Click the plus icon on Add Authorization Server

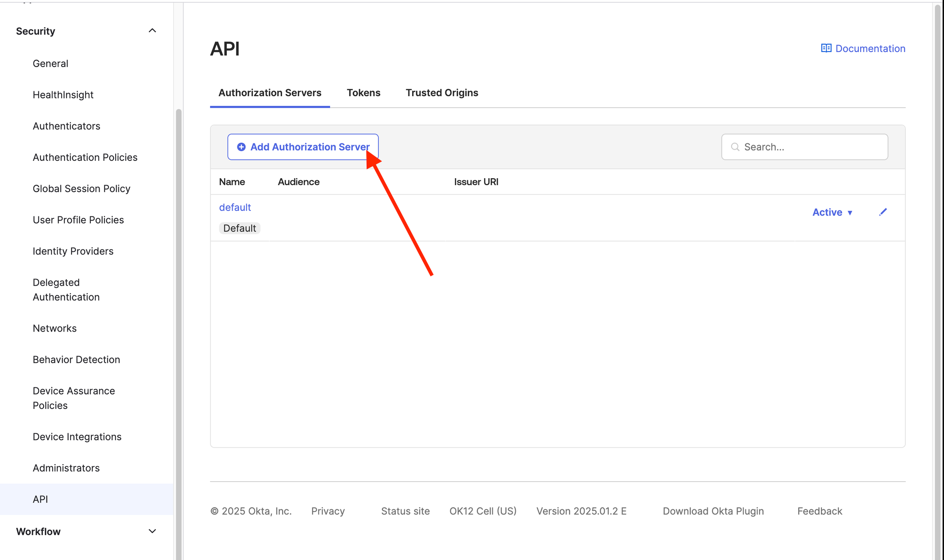pyautogui.click(x=241, y=147)
